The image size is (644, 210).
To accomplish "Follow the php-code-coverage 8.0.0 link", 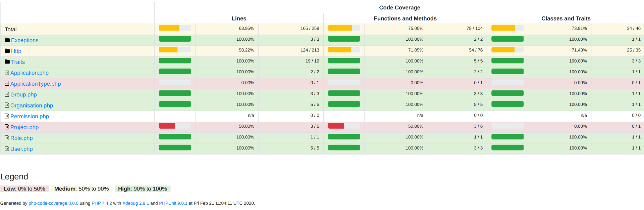I will coord(53,203).
